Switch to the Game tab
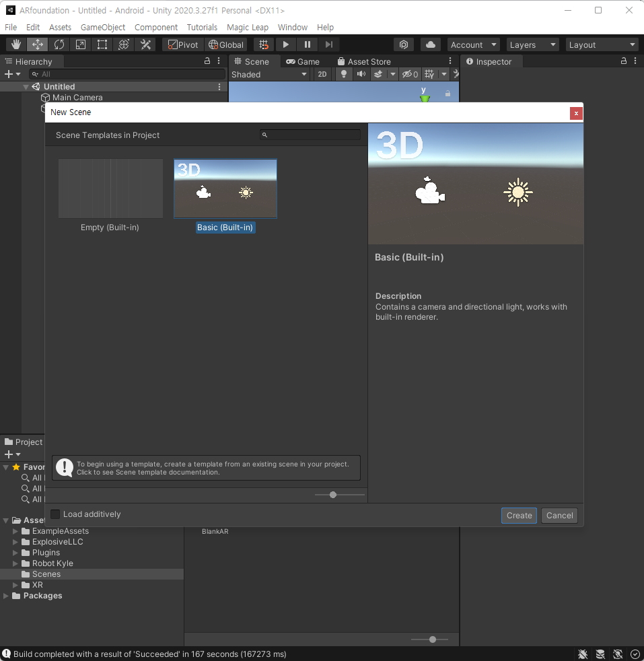The image size is (644, 661). point(303,61)
